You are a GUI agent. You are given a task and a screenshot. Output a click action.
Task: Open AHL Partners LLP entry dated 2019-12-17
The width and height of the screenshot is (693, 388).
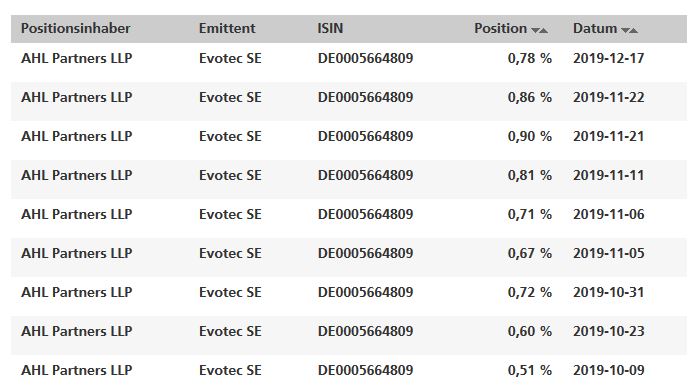[76, 58]
